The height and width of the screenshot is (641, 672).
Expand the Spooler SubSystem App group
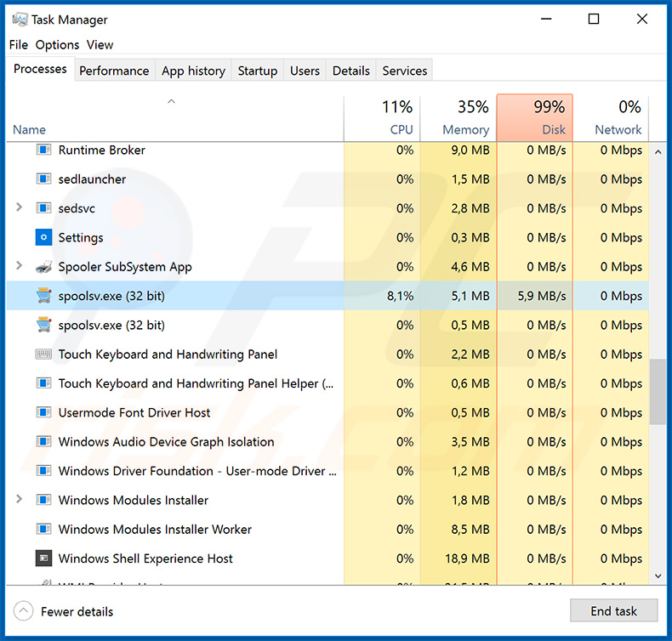coord(19,266)
